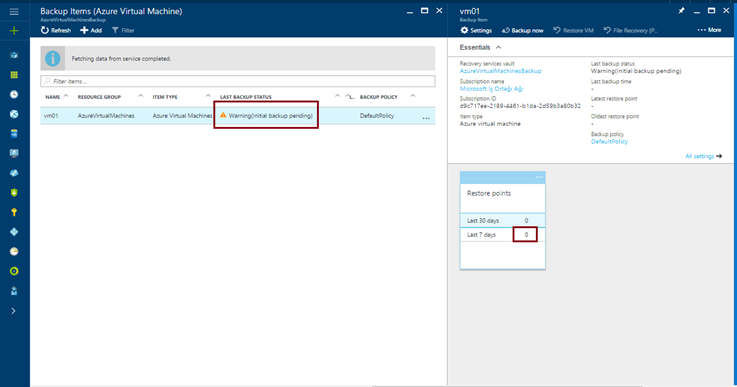Open the ellipsis menu on vm01 row
The height and width of the screenshot is (387, 737).
point(426,118)
